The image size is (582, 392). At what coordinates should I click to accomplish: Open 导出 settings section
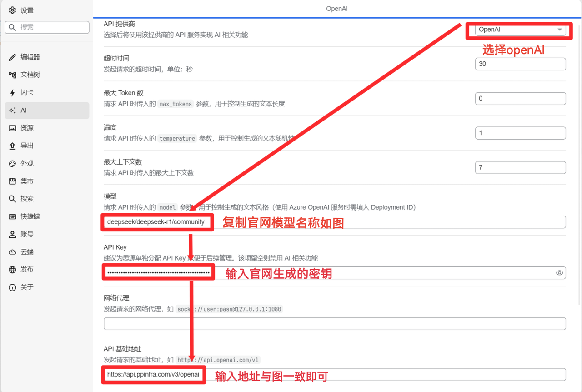(47, 146)
